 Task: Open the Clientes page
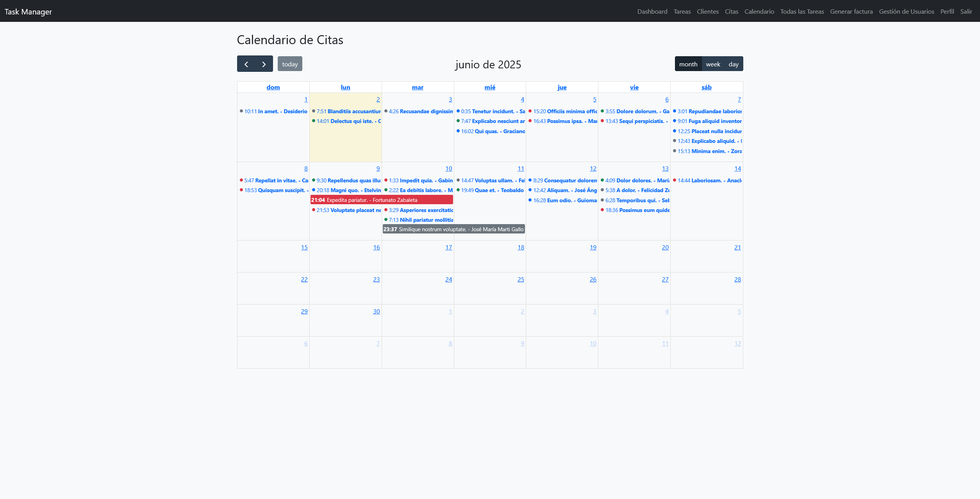coord(708,11)
